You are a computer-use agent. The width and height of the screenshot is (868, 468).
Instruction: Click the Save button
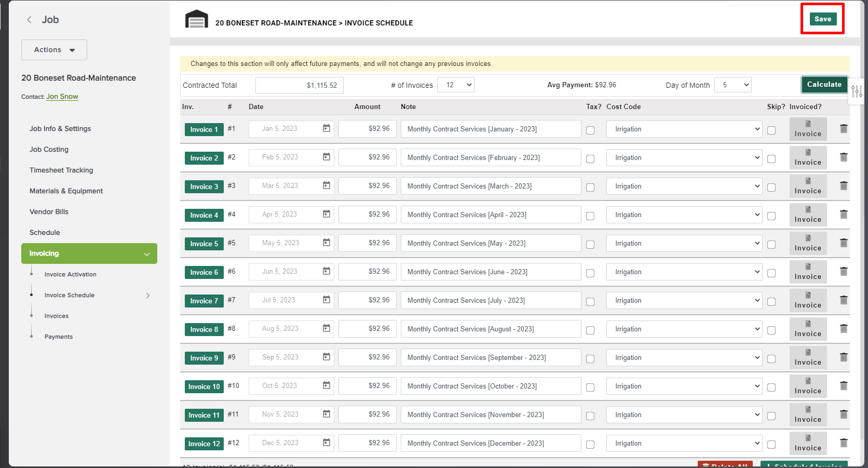pos(823,19)
